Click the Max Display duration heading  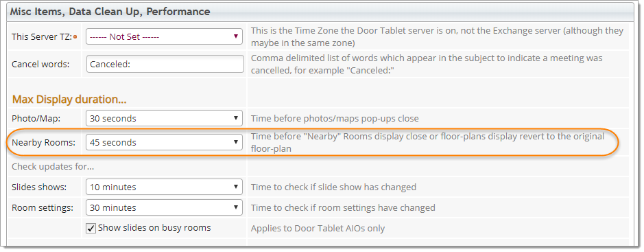(69, 99)
